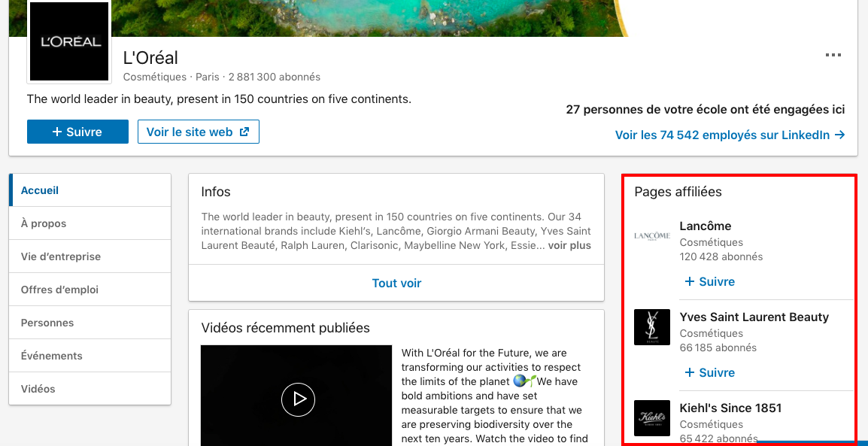Switch to Vie d'entreprise tab
This screenshot has height=446, width=868.
(x=90, y=256)
